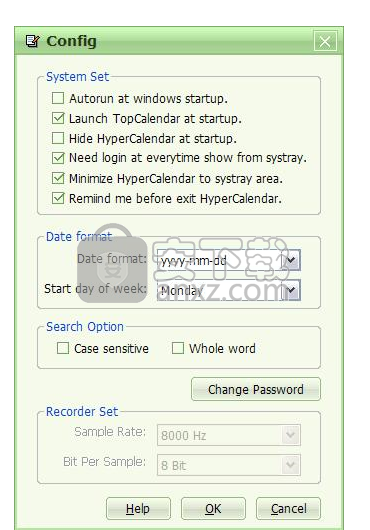The image size is (370, 530).
Task: Click the Recorder Set group label
Action: (82, 411)
